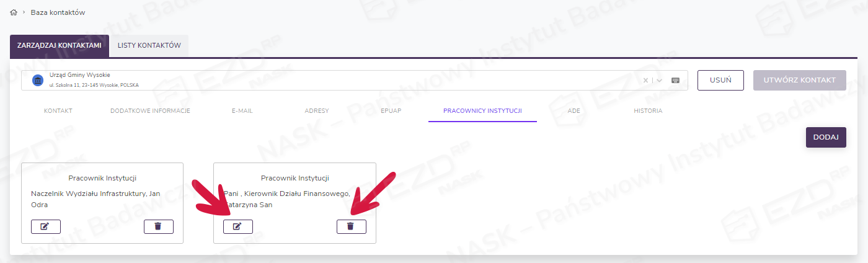The height and width of the screenshot is (263, 868).
Task: Click the institution icon of Urząd Gminy Wysokie
Action: 37,80
